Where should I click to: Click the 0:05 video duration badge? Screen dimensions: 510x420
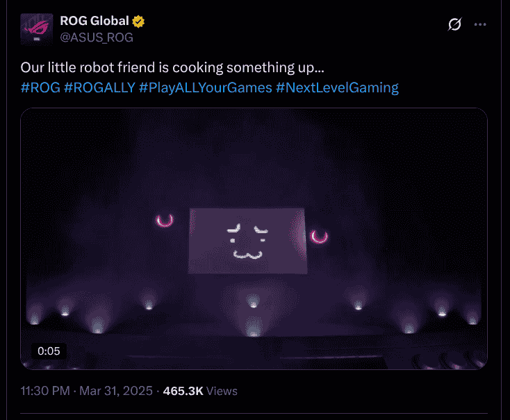(x=49, y=351)
